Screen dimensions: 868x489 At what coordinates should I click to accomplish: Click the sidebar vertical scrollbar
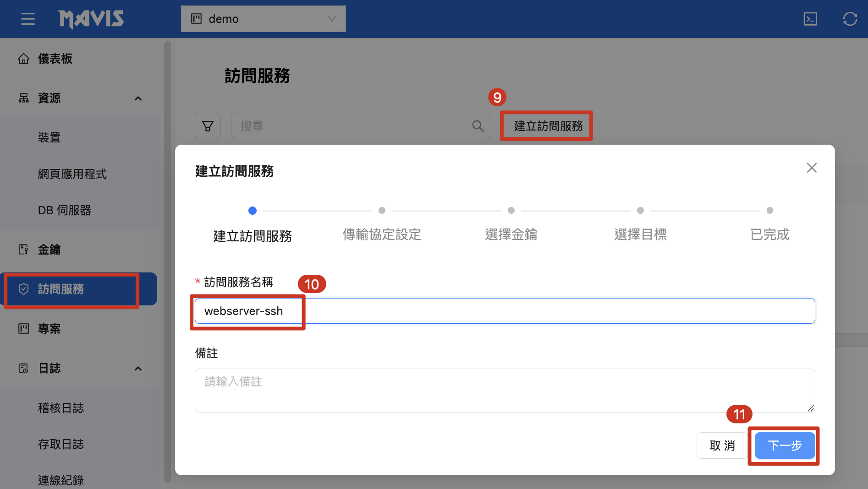[168, 261]
